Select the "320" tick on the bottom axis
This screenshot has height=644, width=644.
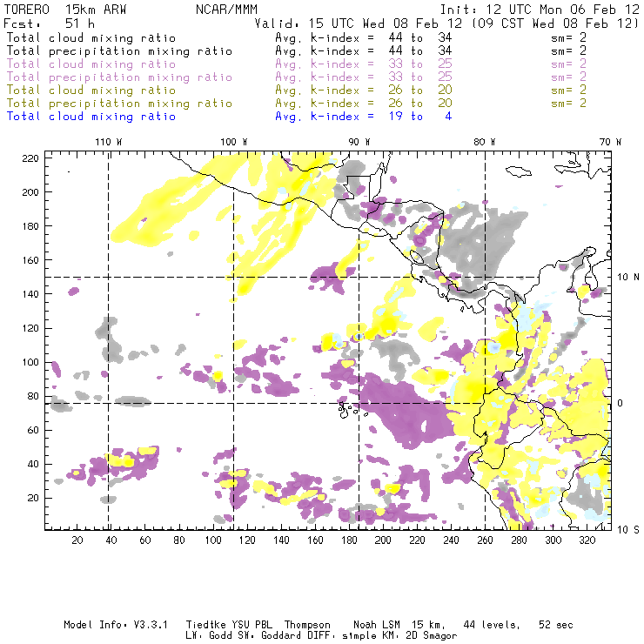coord(587,540)
